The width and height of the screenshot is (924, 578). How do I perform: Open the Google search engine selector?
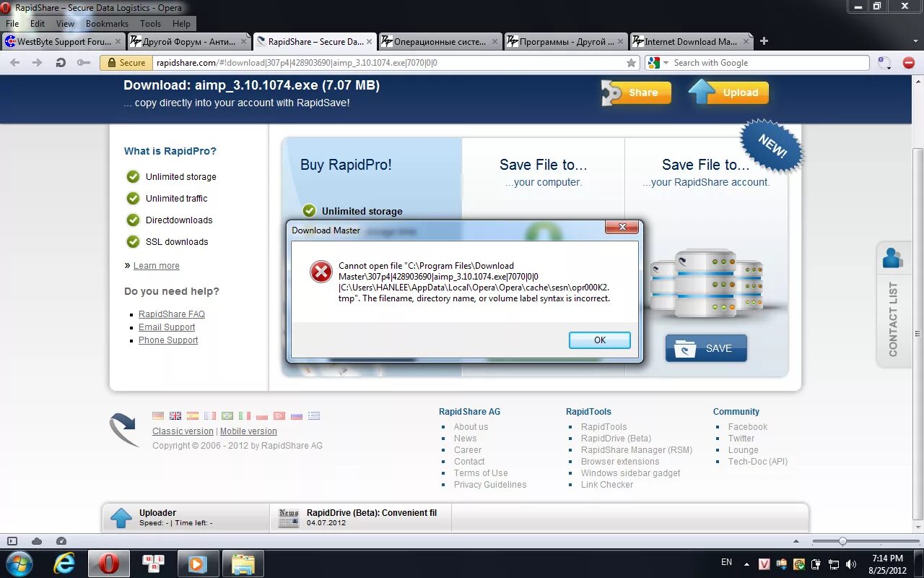pos(658,63)
